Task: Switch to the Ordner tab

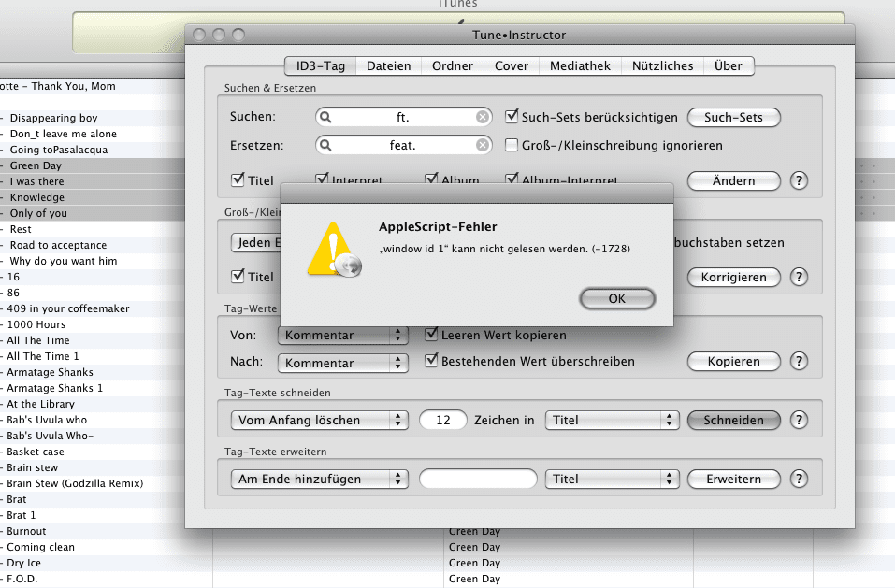Action: pyautogui.click(x=453, y=66)
